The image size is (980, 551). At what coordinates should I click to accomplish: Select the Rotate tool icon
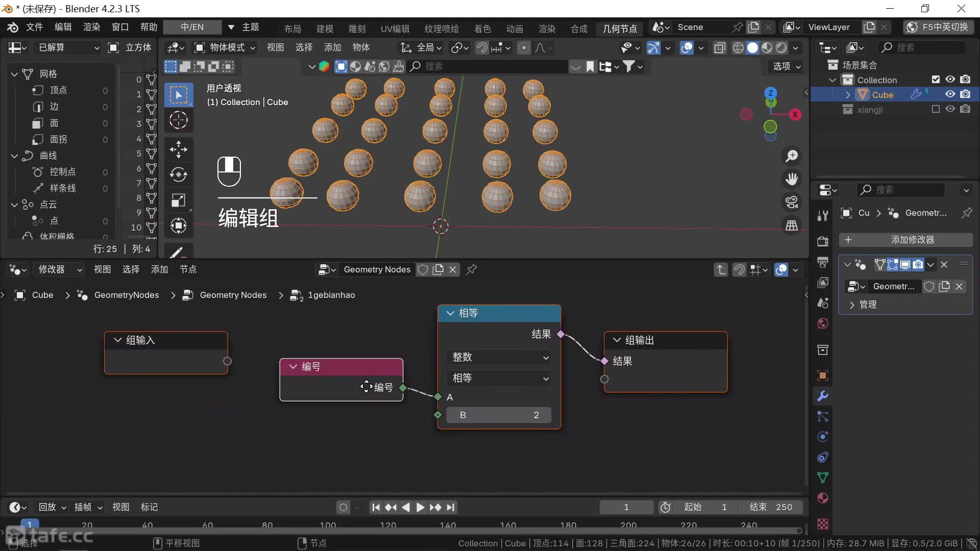[x=178, y=174]
